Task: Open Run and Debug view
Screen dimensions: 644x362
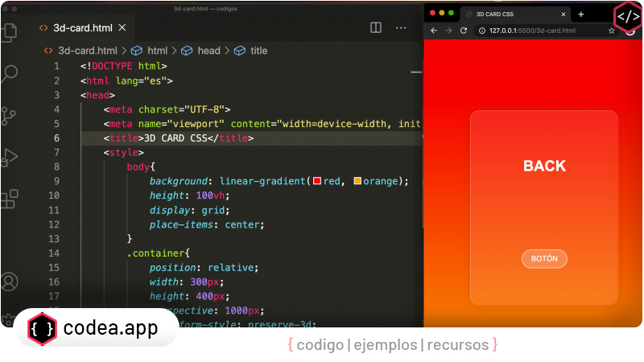Action: [x=10, y=158]
